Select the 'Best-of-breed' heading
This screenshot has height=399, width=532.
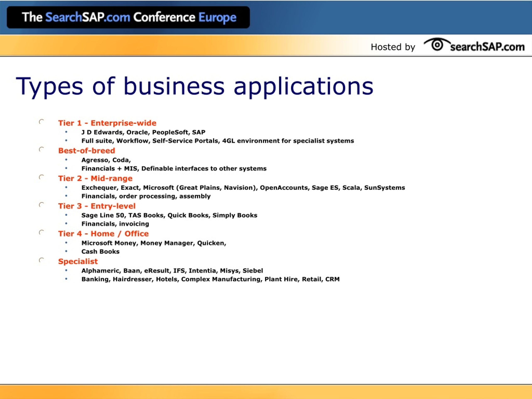click(x=87, y=150)
